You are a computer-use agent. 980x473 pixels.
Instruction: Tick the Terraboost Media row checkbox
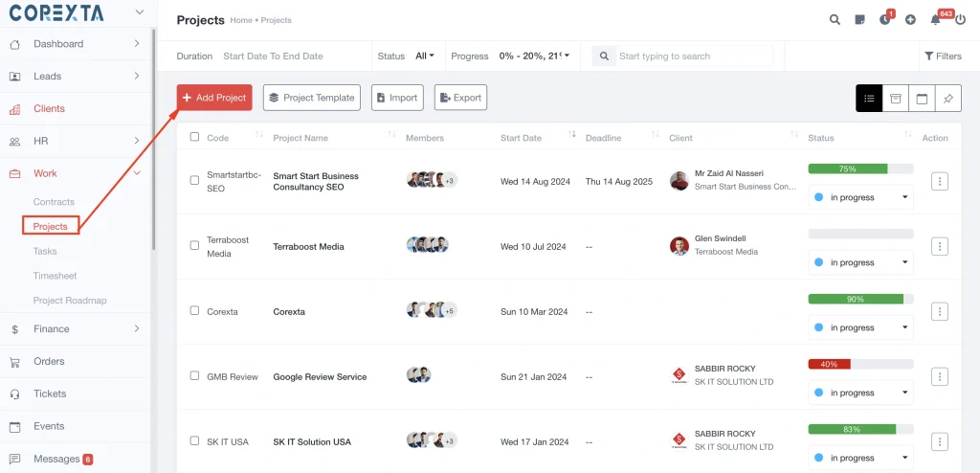tap(195, 246)
